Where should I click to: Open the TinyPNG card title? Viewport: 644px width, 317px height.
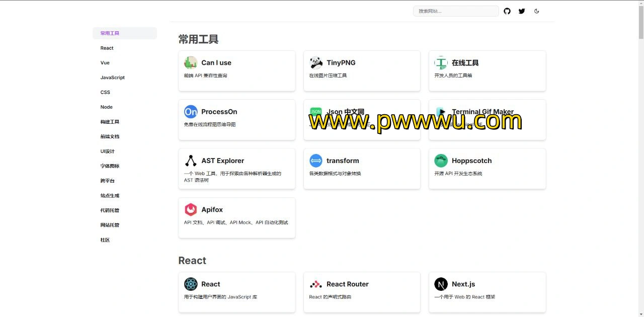[341, 63]
